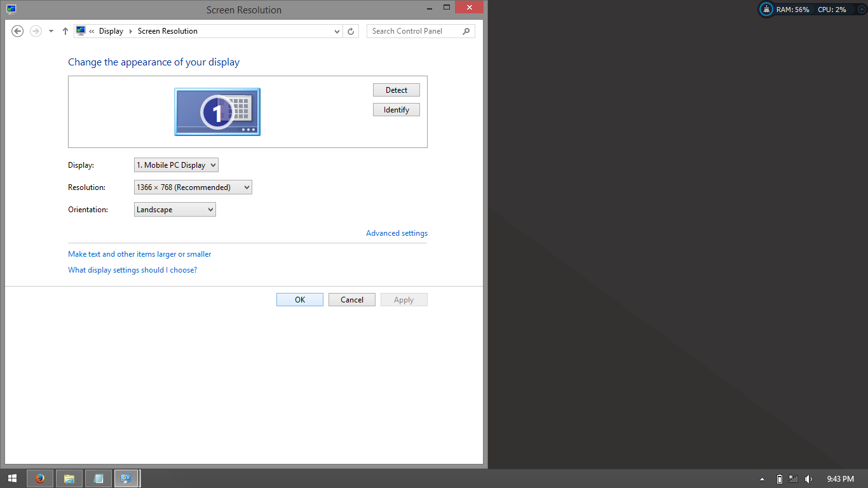The height and width of the screenshot is (488, 868).
Task: Select monitor 1 thumbnail
Action: coord(217,112)
